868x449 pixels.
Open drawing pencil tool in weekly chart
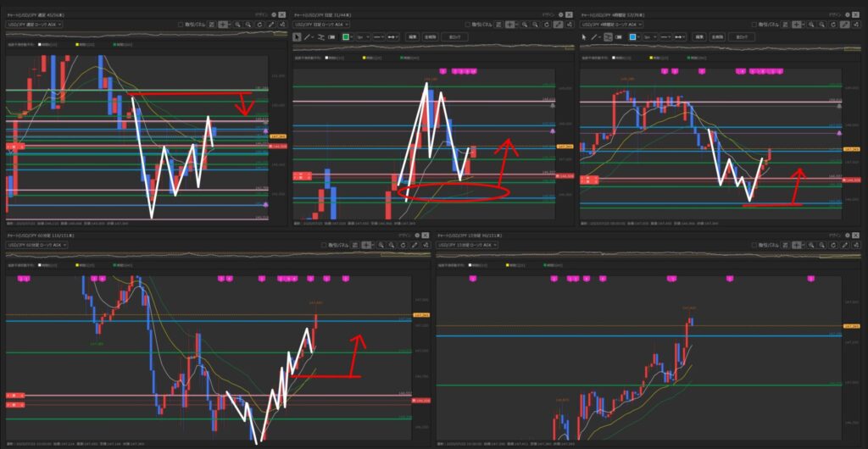click(271, 25)
